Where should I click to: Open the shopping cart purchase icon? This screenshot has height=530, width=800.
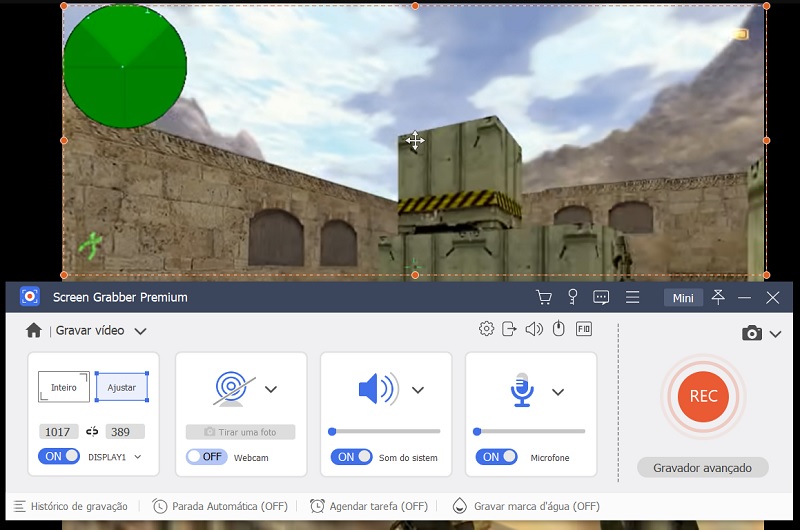(x=544, y=297)
